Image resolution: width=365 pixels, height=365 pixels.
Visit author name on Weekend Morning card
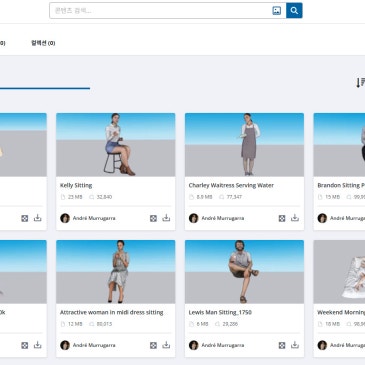click(x=347, y=345)
